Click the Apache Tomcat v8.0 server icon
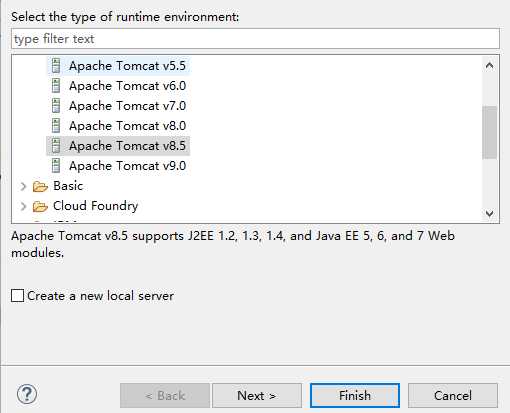The height and width of the screenshot is (413, 510). pyautogui.click(x=56, y=126)
